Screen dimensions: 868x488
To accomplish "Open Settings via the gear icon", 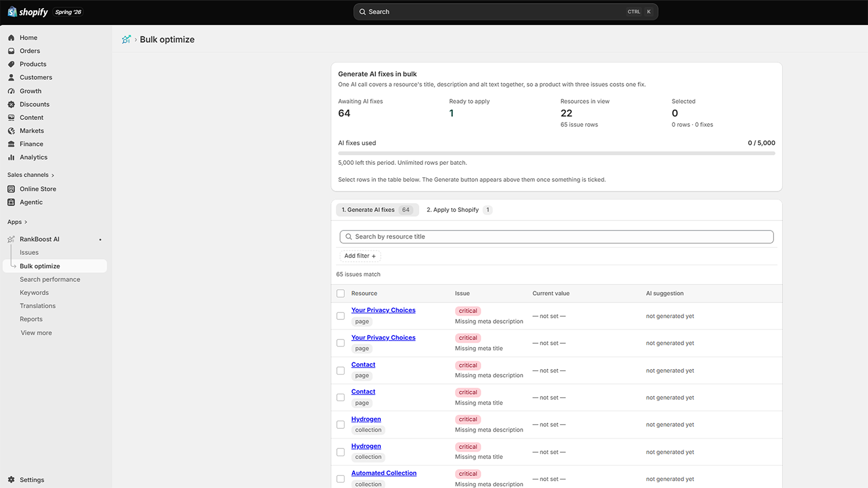I will point(11,480).
